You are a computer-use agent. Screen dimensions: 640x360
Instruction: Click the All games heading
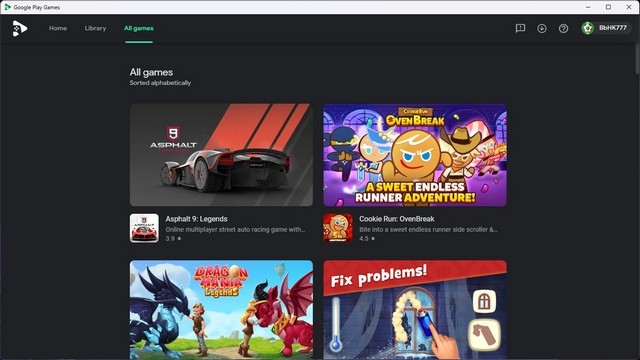[151, 72]
